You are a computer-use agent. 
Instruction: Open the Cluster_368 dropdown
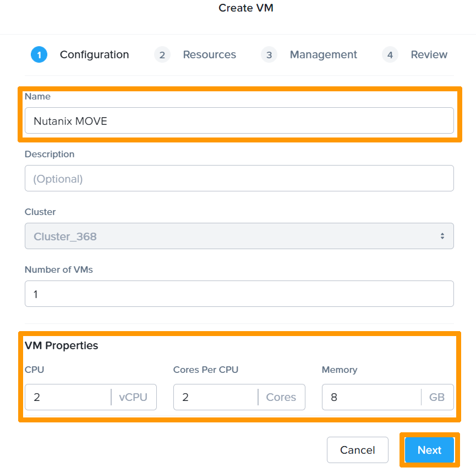(x=231, y=237)
